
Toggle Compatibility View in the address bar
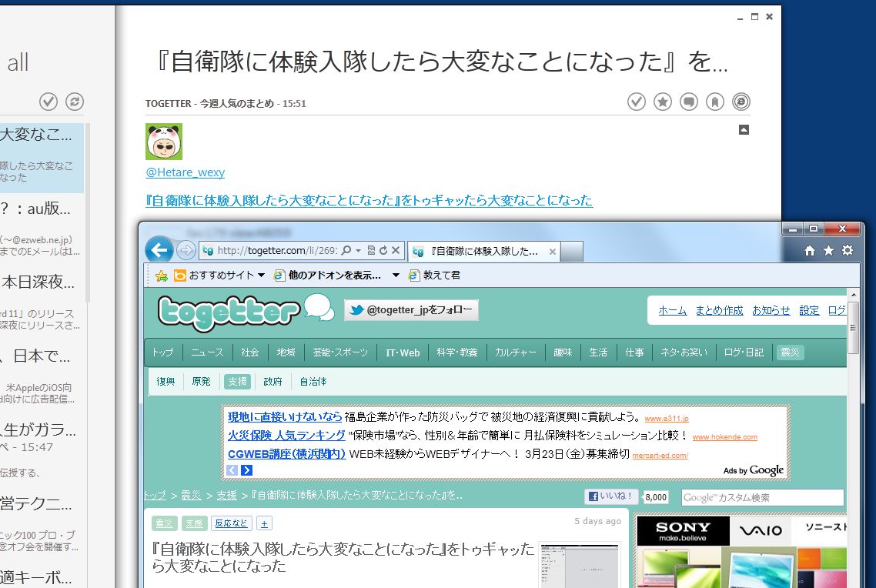(x=371, y=250)
